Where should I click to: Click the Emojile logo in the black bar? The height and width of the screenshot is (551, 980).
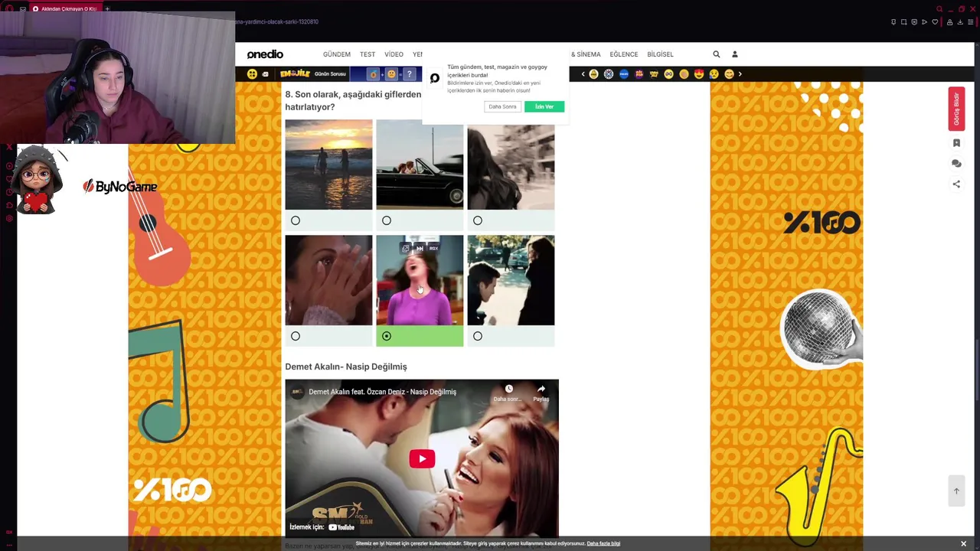tap(295, 74)
